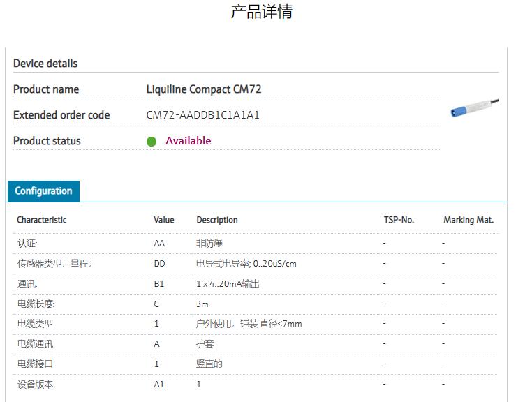Select the 3m description cell

click(202, 304)
